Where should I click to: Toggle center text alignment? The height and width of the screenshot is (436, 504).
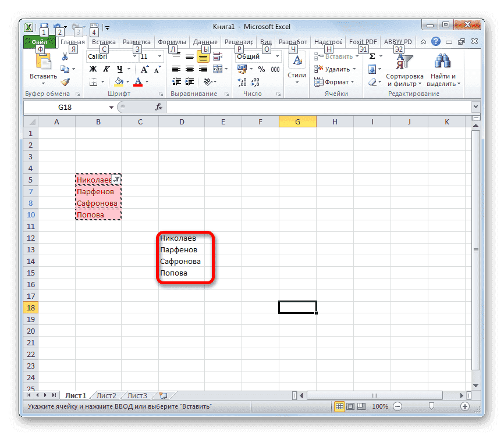click(189, 69)
